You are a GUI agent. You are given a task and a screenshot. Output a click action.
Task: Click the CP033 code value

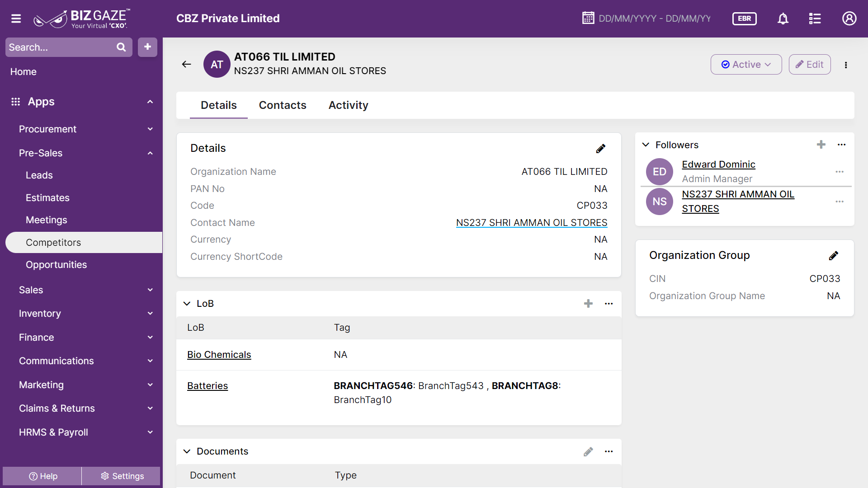(x=592, y=206)
